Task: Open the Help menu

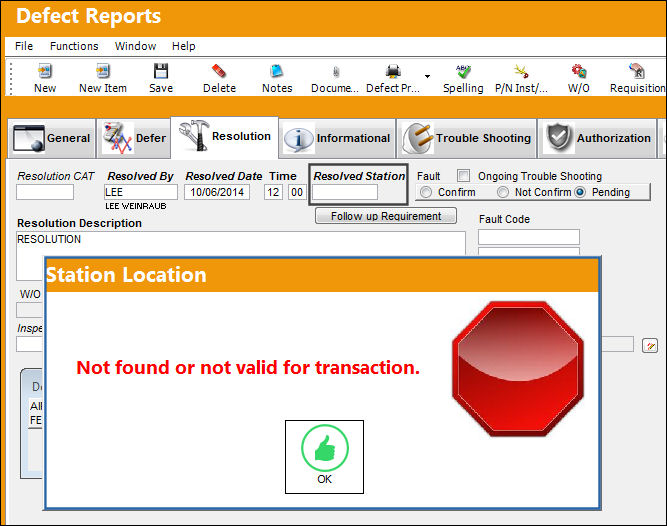Action: [183, 46]
